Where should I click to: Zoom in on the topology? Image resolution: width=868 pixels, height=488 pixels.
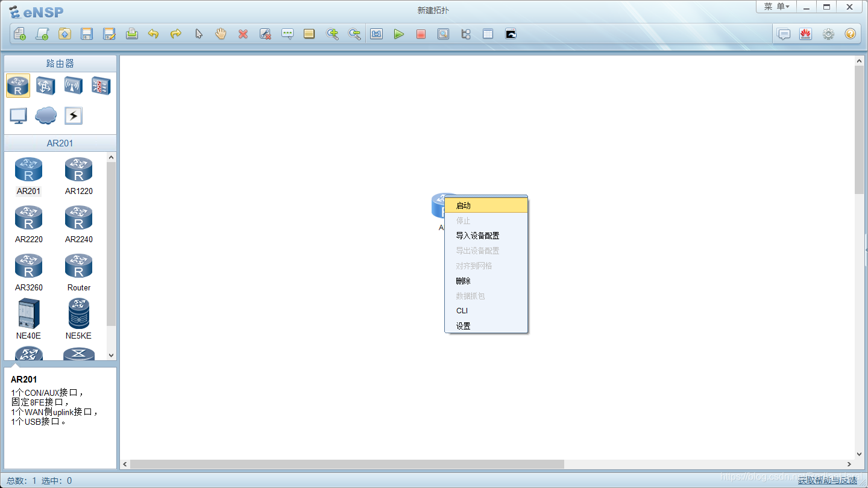point(332,34)
